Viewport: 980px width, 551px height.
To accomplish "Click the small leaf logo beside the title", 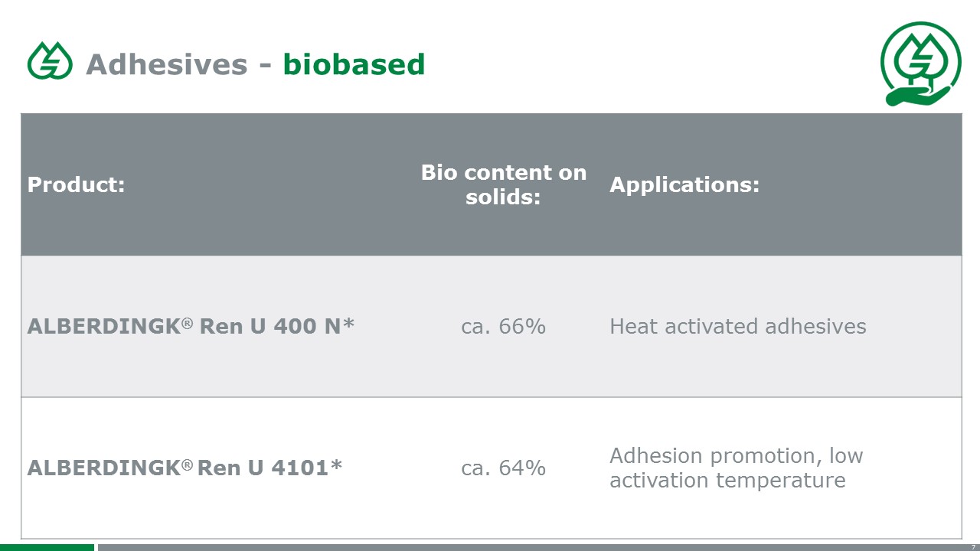I will [50, 60].
